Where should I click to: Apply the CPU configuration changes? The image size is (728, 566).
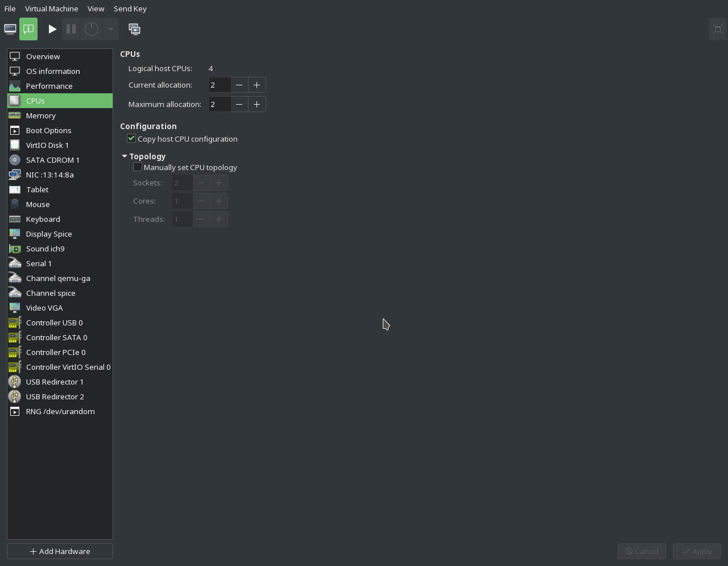697,551
